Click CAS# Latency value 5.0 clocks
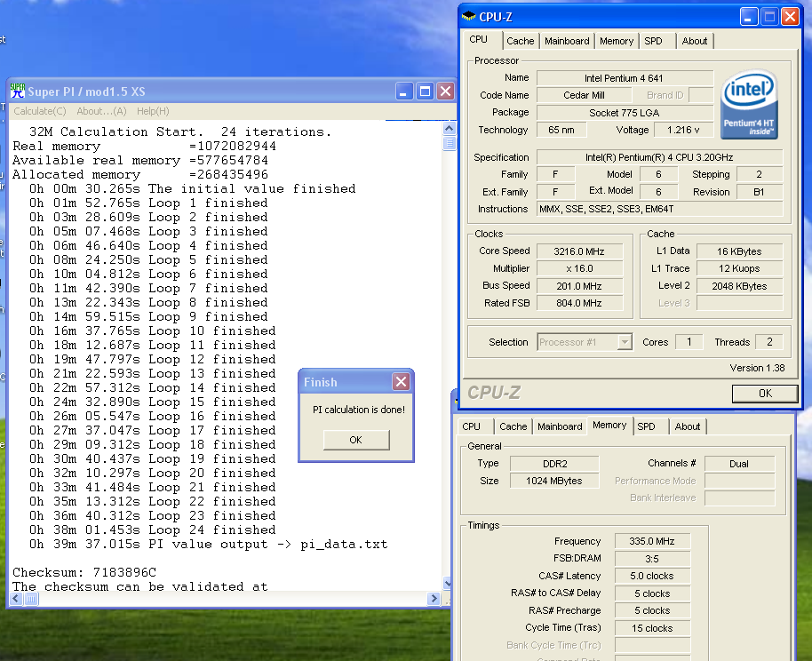The image size is (812, 661). point(652,576)
